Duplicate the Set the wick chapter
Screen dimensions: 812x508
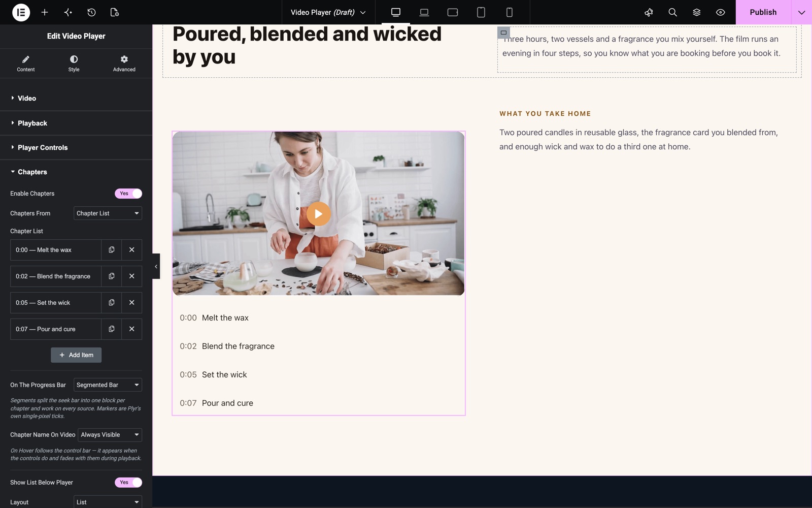[x=112, y=303]
